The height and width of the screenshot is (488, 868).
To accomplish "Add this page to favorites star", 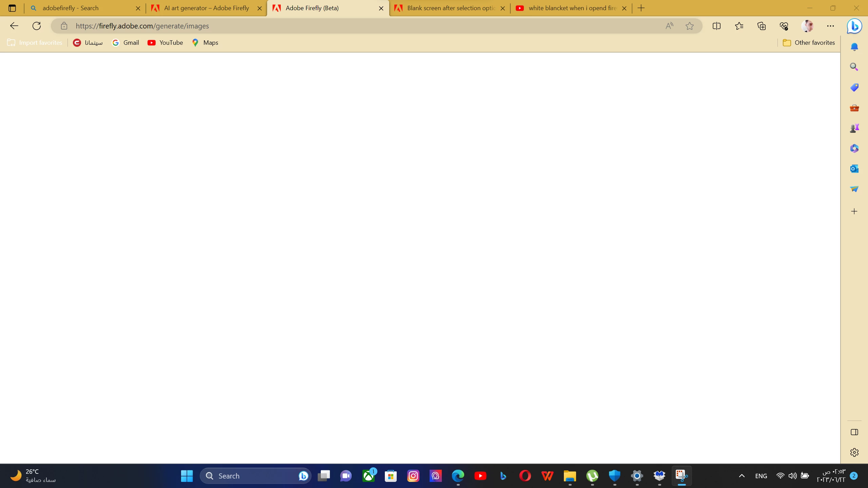I will (x=689, y=26).
